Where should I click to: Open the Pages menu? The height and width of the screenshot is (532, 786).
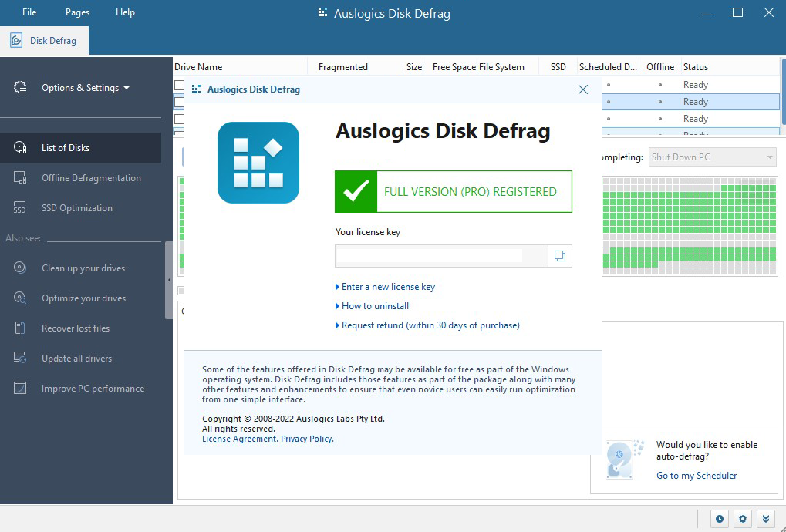77,12
